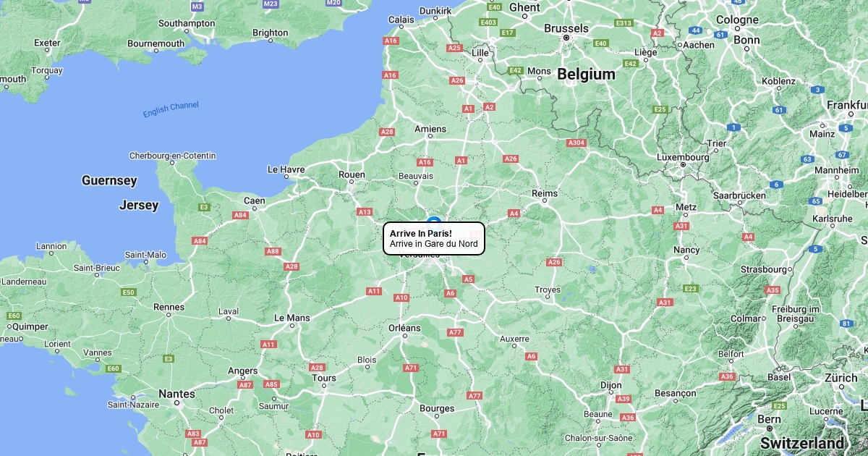Click the Orléans city label
868x456 pixels.
(x=404, y=328)
